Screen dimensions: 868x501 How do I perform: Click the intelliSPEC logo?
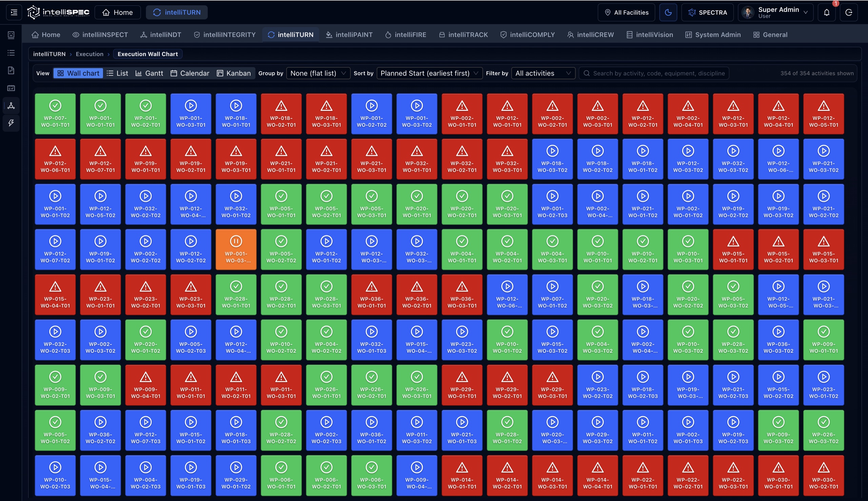pos(58,13)
